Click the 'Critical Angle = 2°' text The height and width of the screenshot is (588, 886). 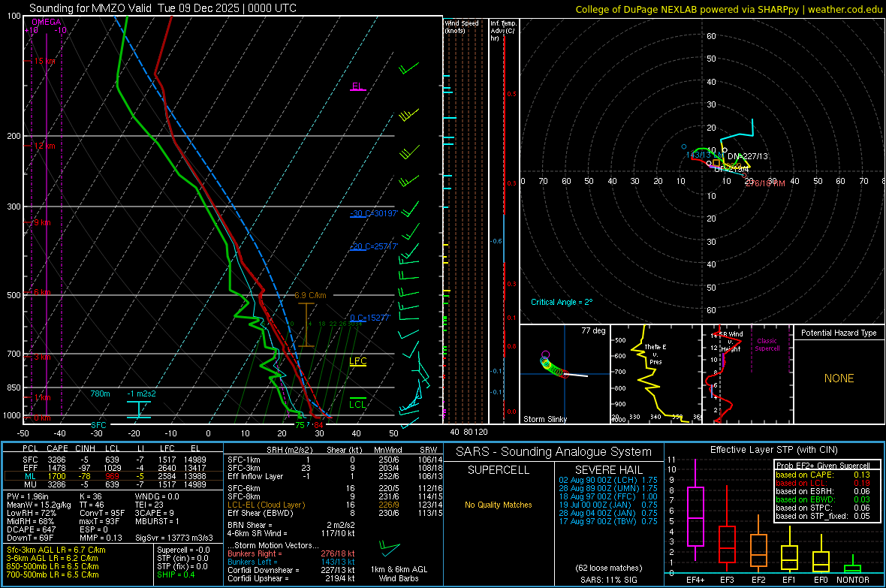pos(562,302)
